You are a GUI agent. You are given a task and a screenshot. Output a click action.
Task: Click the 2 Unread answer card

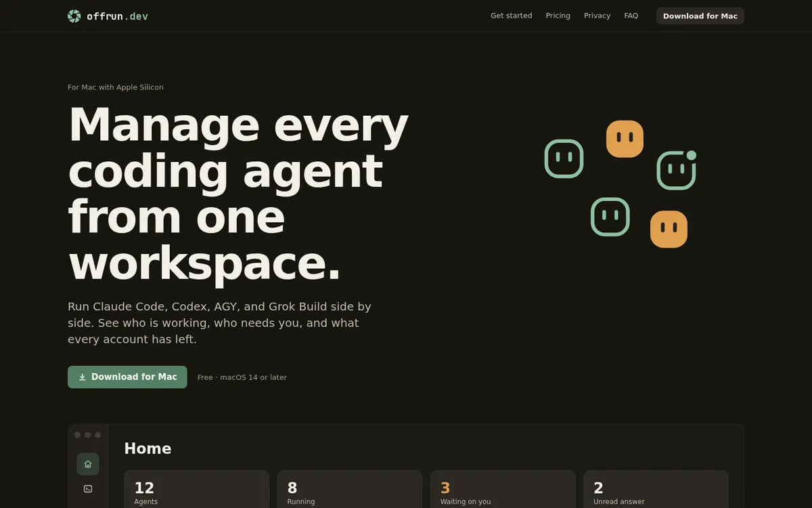(x=656, y=490)
